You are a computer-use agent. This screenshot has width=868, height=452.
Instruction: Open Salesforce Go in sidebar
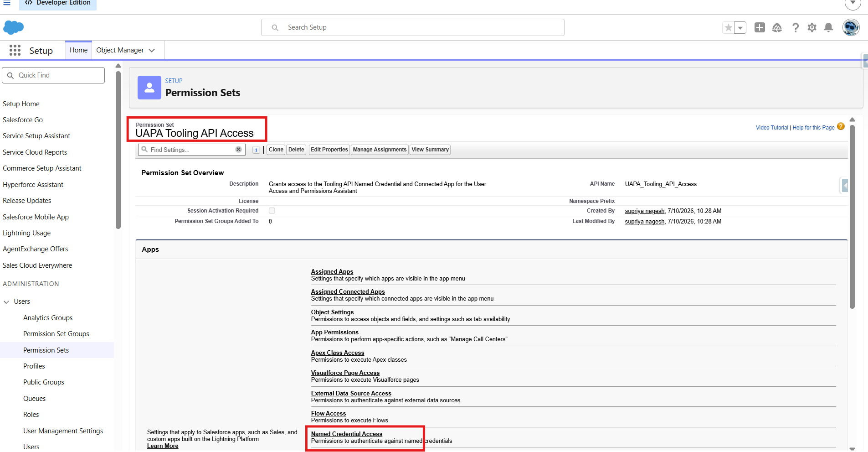click(x=23, y=120)
